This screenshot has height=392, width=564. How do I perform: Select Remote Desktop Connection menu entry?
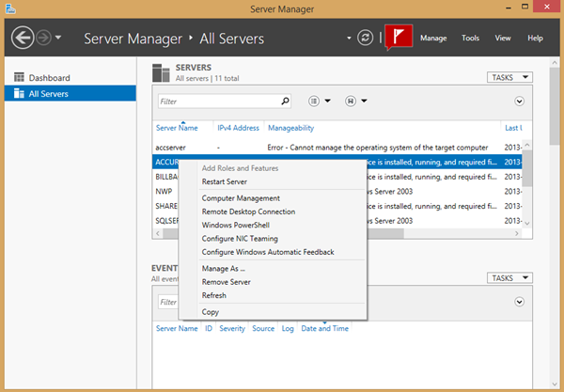(x=248, y=212)
